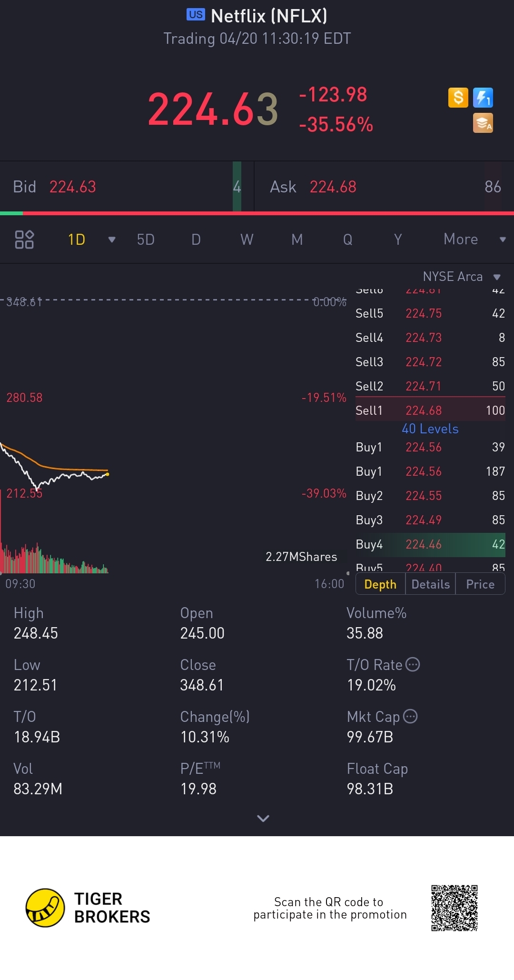This screenshot has height=980, width=514.
Task: Open the chart layout grid icon
Action: coord(24,239)
